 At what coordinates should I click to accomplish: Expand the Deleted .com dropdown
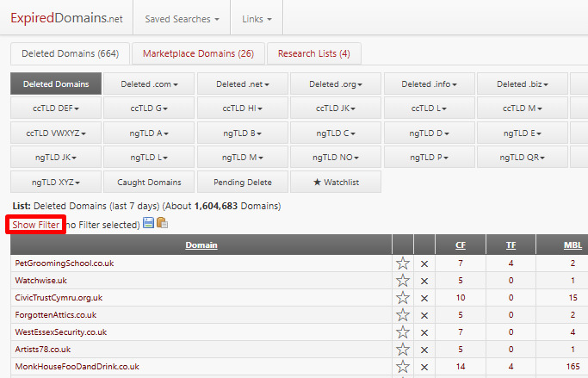click(x=150, y=84)
